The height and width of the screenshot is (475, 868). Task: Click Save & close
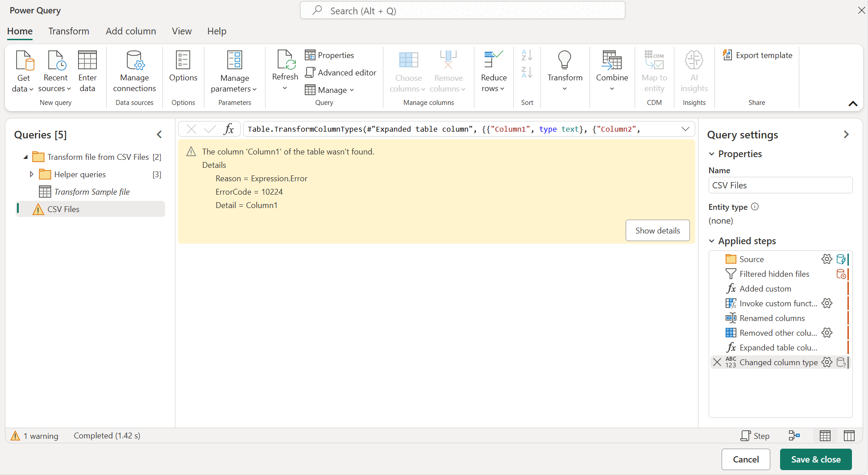(816, 459)
